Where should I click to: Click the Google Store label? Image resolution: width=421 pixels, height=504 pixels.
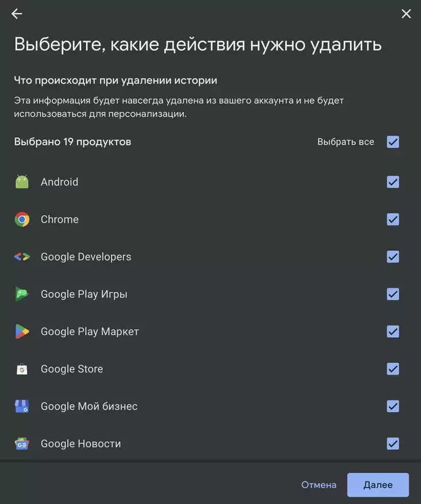[72, 369]
